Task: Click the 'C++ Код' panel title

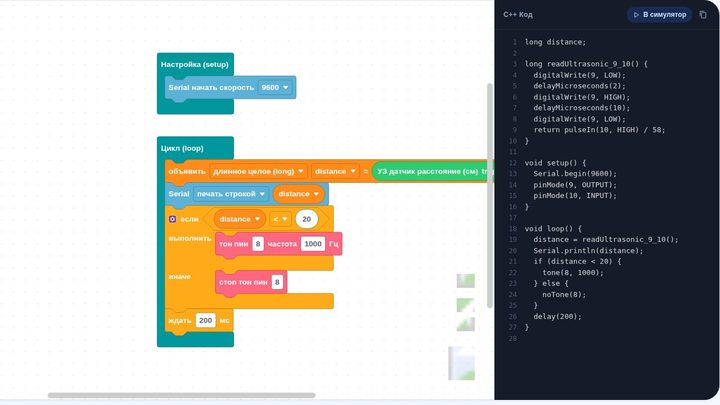Action: click(518, 15)
